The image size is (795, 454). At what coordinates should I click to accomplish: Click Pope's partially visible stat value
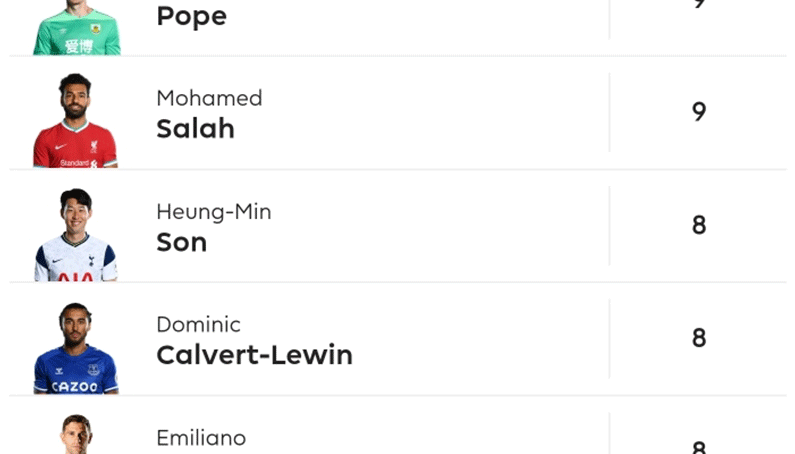pos(699,5)
